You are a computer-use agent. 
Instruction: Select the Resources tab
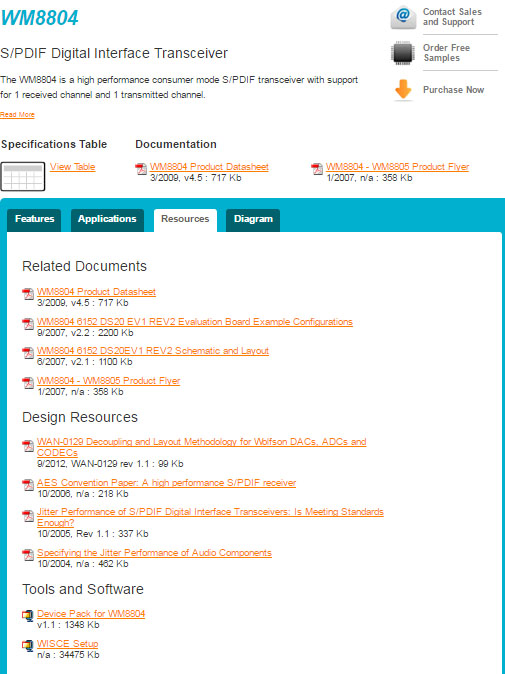[185, 220]
